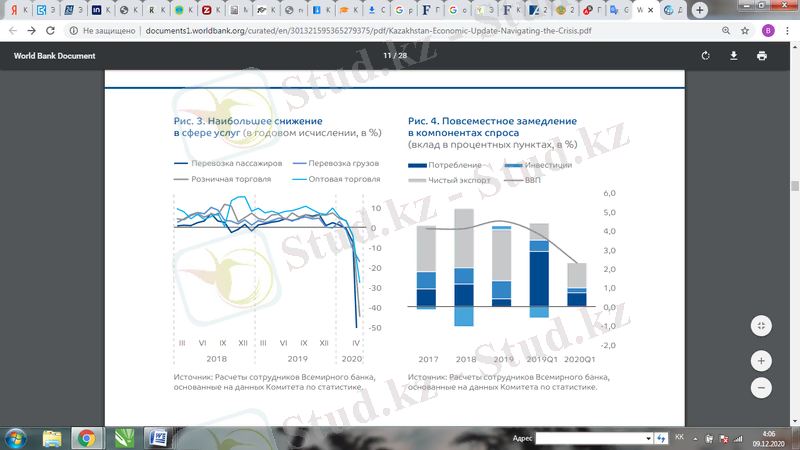Viewport: 800px width, 450px height.
Task: Zoom in on the PDF with plus button
Action: pyautogui.click(x=761, y=361)
